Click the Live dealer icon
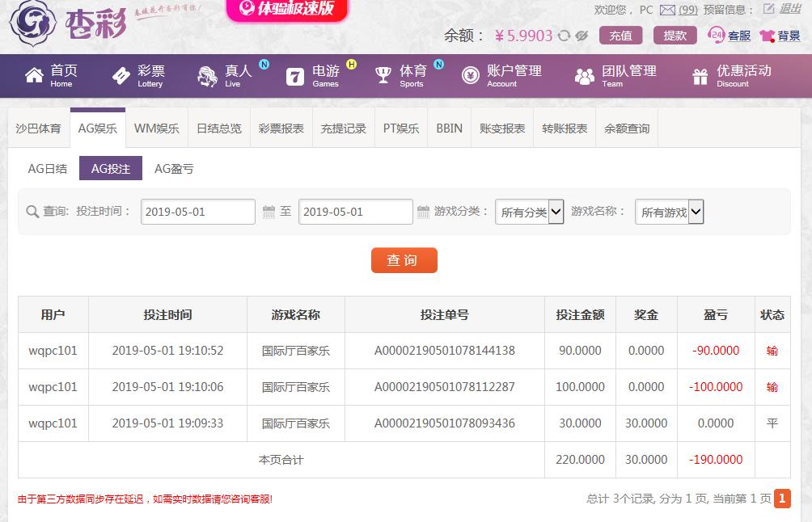Screen dimensions: 812x522 point(208,76)
